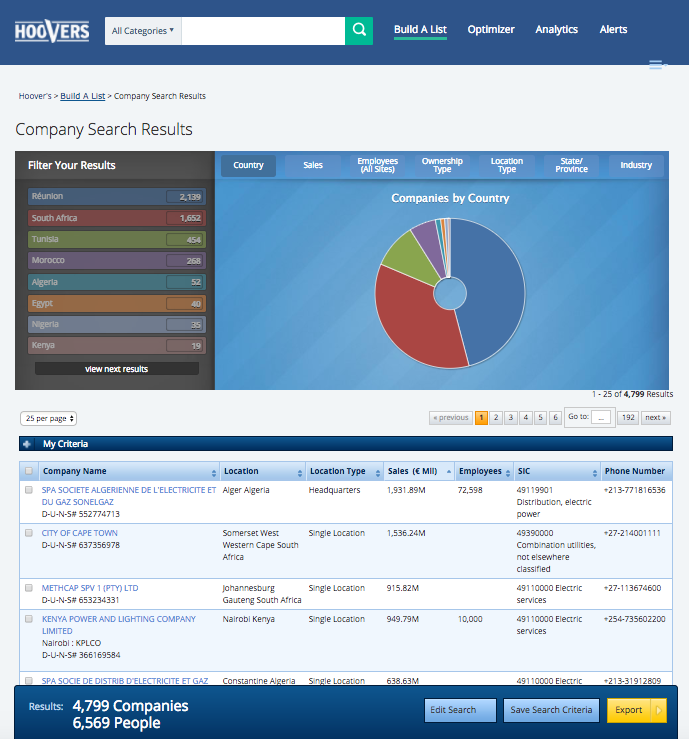
Task: Jump to last page 192
Action: 628,418
